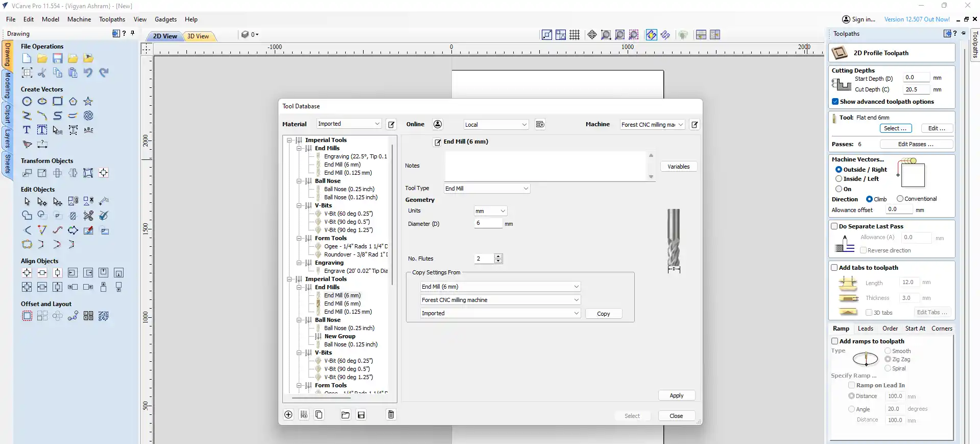Uncheck Show advanced toolpath options
The image size is (980, 444).
point(835,102)
